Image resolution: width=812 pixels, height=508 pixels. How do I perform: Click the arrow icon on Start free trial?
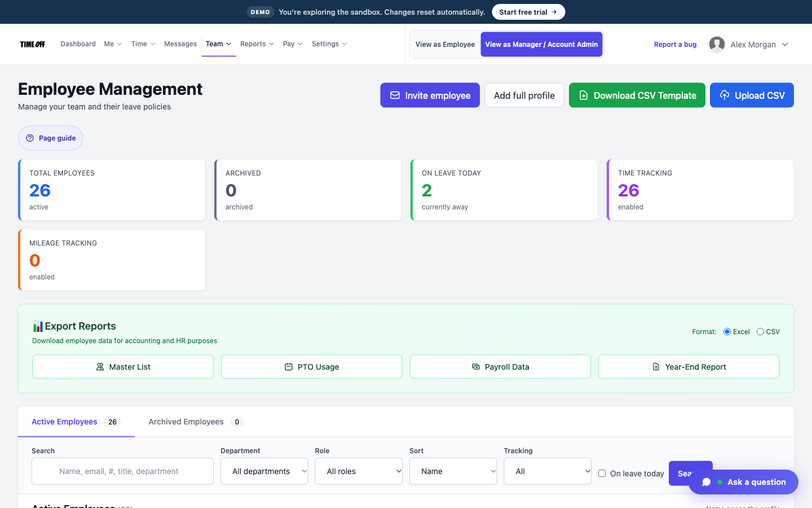click(554, 12)
